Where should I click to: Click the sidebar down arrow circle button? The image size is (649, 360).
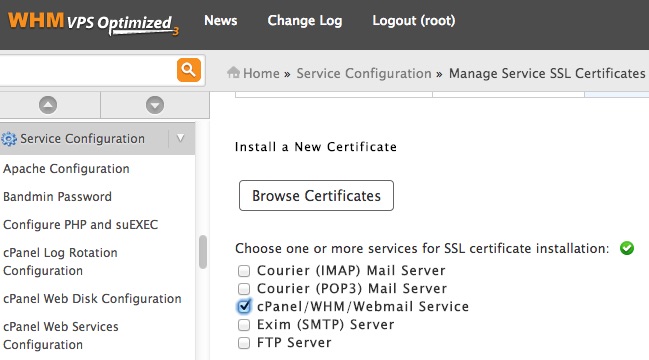point(155,105)
